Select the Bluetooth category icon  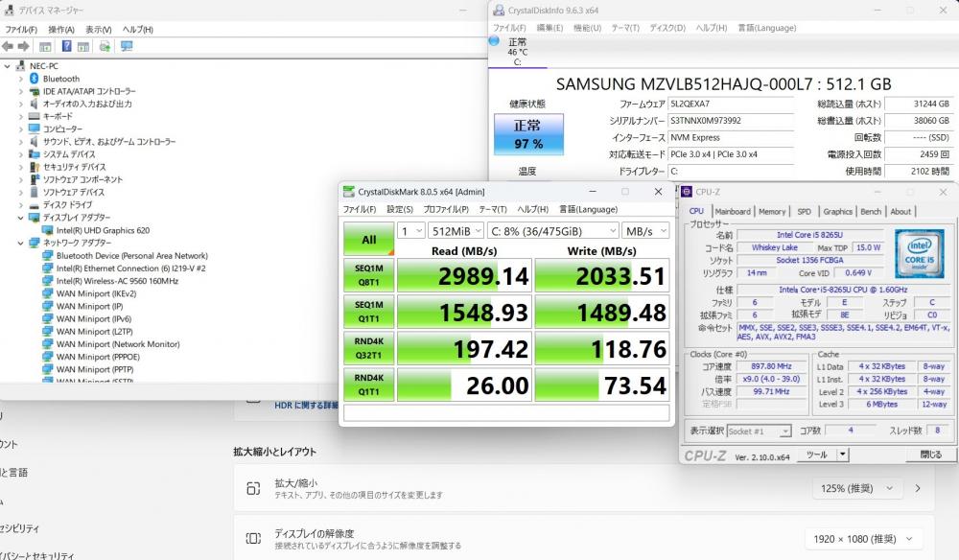click(x=35, y=79)
